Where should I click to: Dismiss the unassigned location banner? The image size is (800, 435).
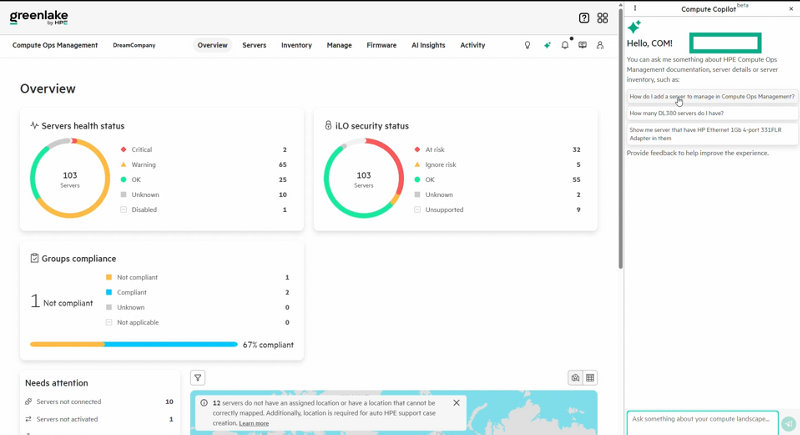point(456,403)
